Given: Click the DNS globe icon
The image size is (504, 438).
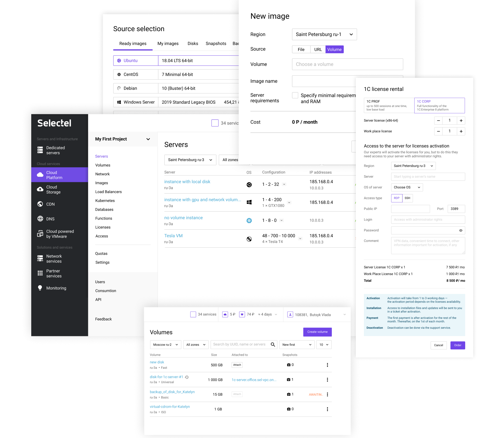Looking at the screenshot, I should click(x=40, y=219).
